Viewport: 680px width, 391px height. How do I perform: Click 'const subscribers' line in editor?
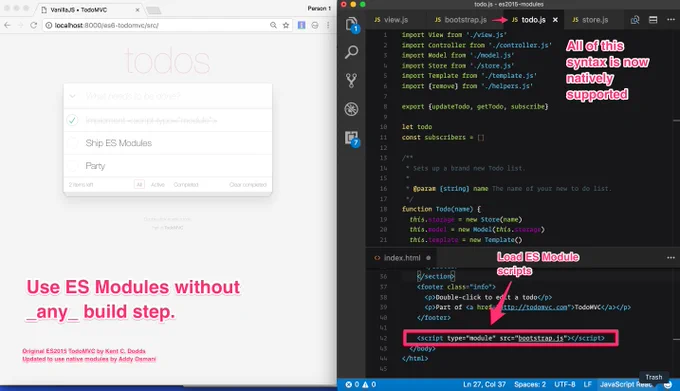(443, 137)
